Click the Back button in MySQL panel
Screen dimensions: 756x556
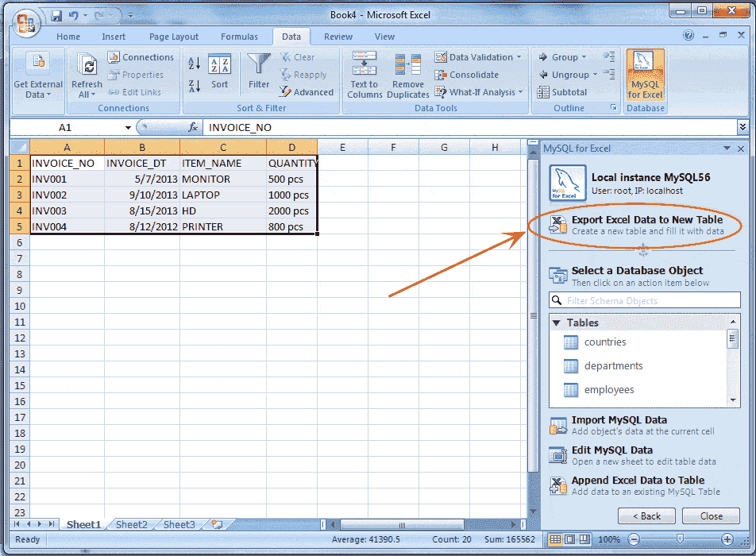(646, 515)
